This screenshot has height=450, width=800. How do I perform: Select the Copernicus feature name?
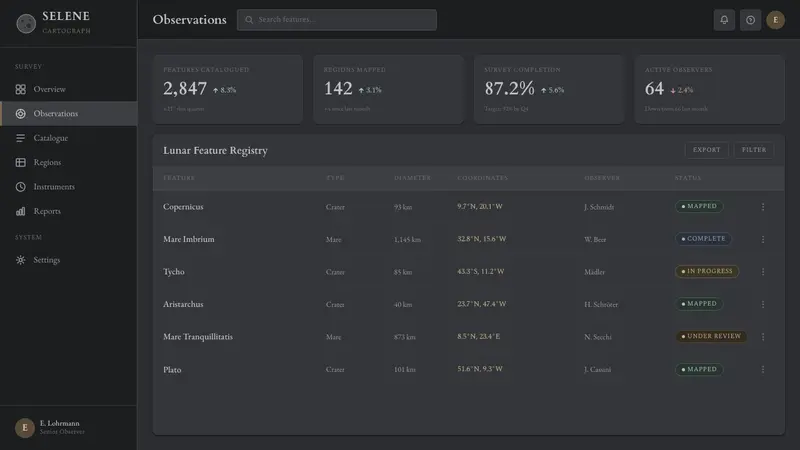(183, 207)
